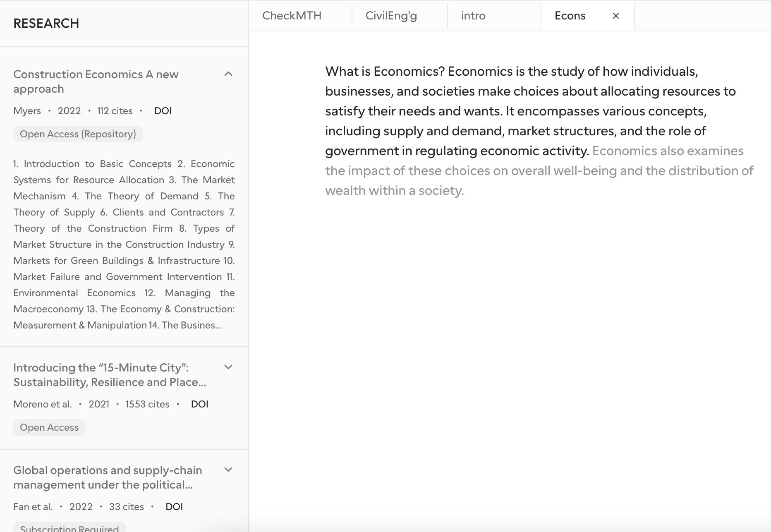
Task: Click 112 cites on Myers paper
Action: point(114,110)
